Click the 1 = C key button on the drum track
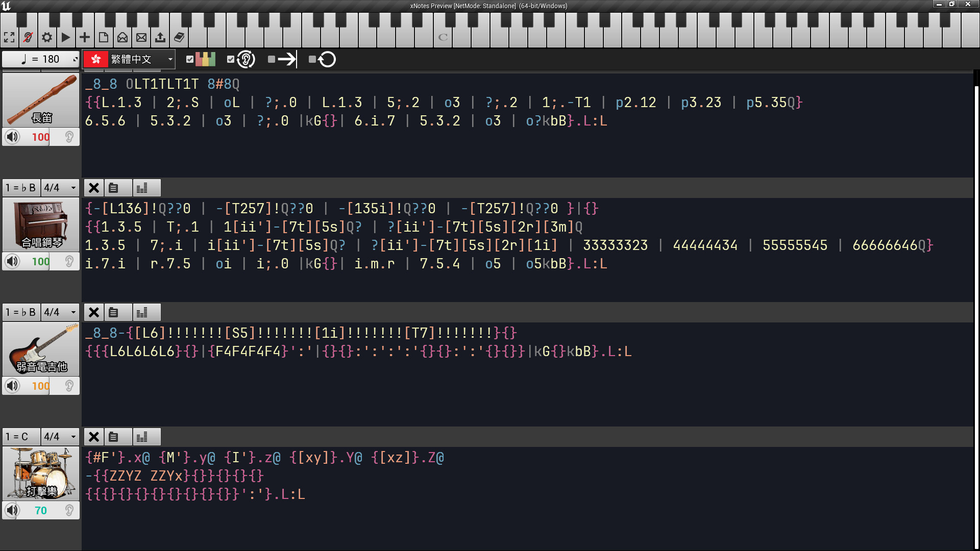 (x=21, y=437)
